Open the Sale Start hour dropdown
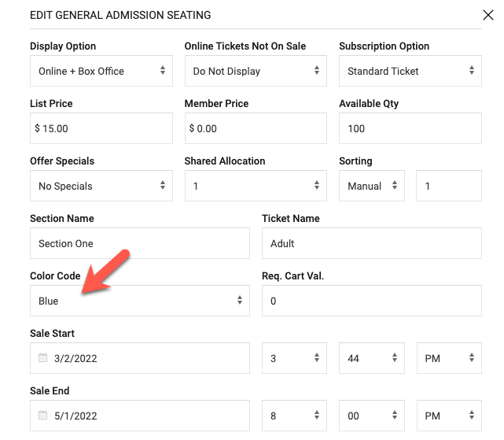The width and height of the screenshot is (504, 440). (x=294, y=358)
